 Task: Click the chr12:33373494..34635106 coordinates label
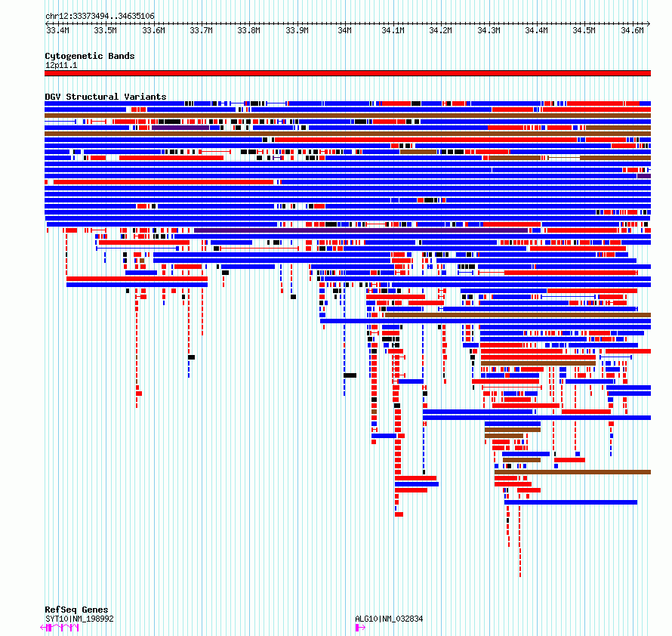(100, 17)
